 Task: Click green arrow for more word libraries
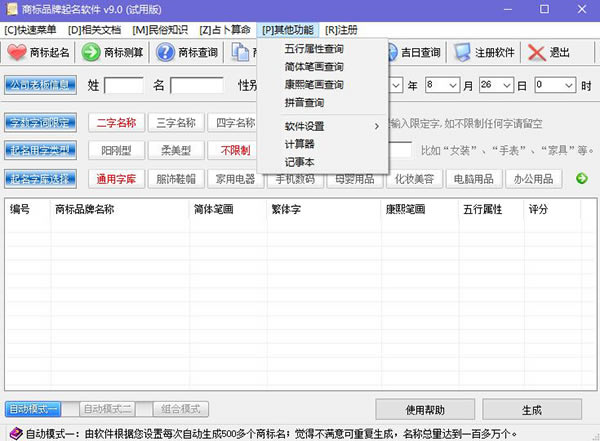(x=580, y=179)
